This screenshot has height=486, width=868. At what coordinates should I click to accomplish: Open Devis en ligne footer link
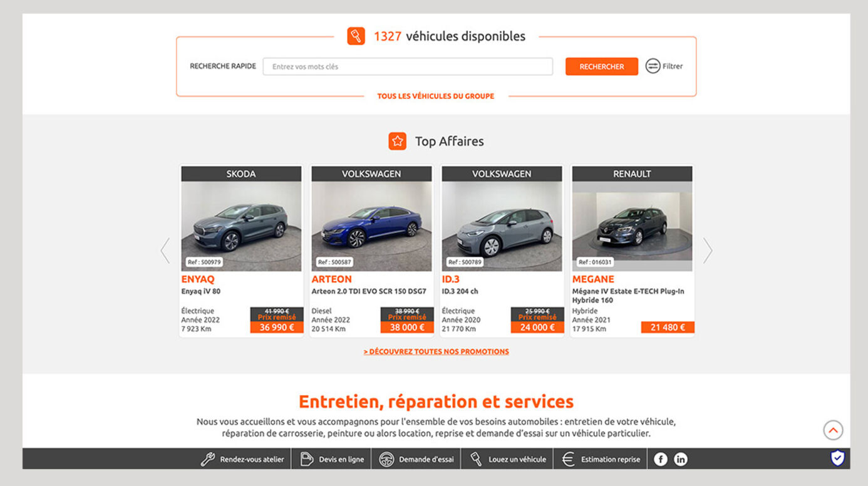pyautogui.click(x=341, y=460)
